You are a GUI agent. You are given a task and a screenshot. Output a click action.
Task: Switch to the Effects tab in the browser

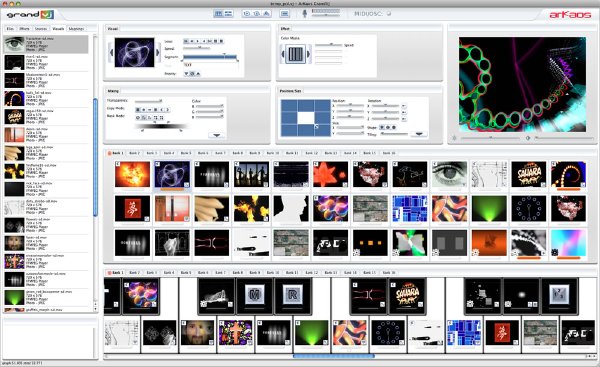(x=24, y=29)
